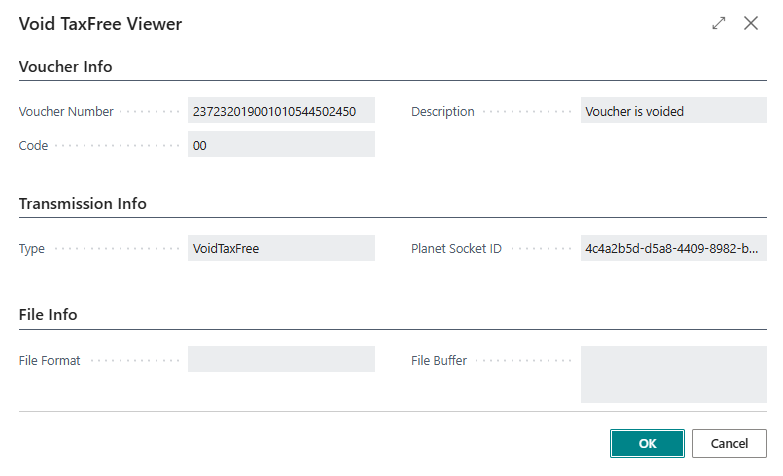783x476 pixels.
Task: Click the Voucher Number field
Action: [281, 111]
